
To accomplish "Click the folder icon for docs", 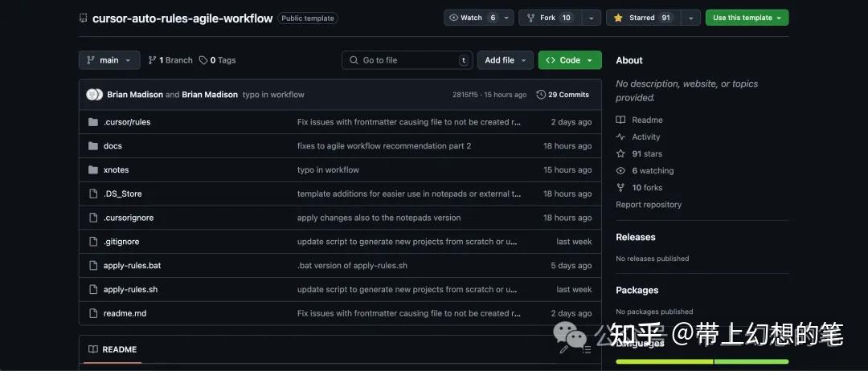I will (93, 146).
